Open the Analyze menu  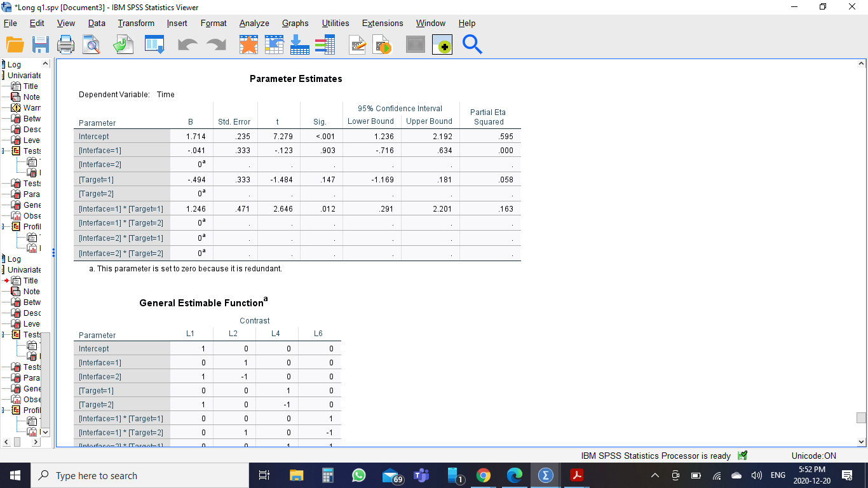pos(254,24)
